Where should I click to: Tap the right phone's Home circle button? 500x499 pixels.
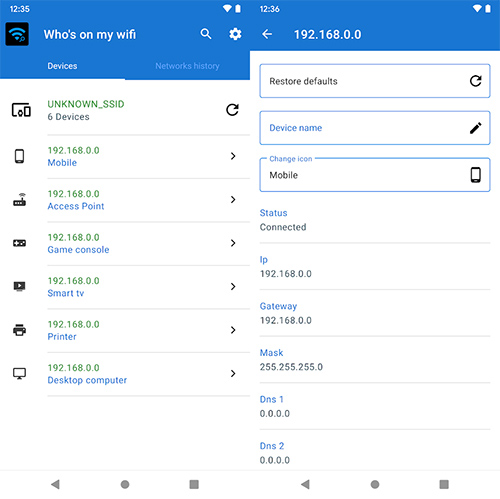[x=375, y=484]
